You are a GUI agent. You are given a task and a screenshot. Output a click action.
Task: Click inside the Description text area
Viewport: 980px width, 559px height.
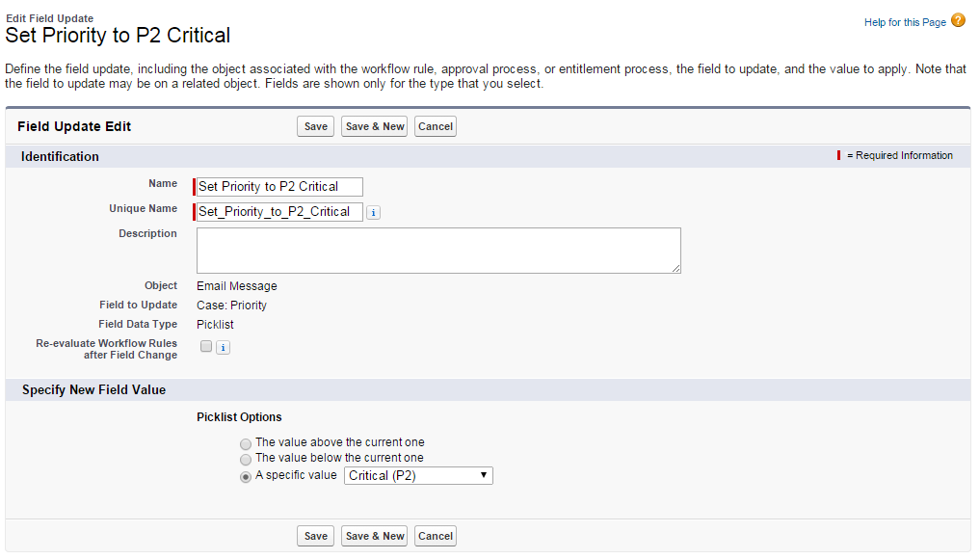click(x=438, y=251)
